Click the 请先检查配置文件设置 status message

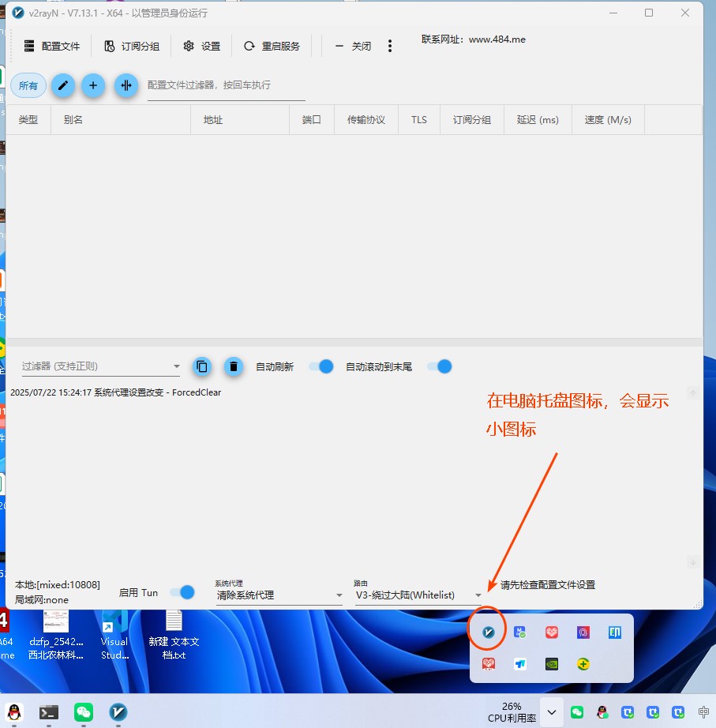click(547, 585)
